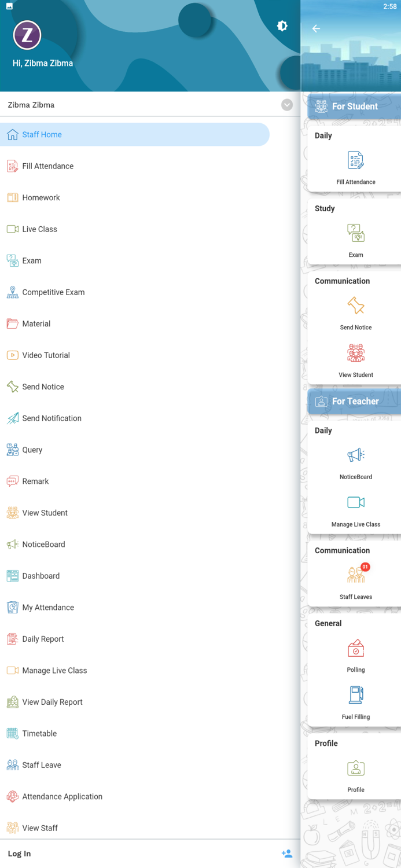Open the Fuel Filling pump icon

tap(355, 695)
